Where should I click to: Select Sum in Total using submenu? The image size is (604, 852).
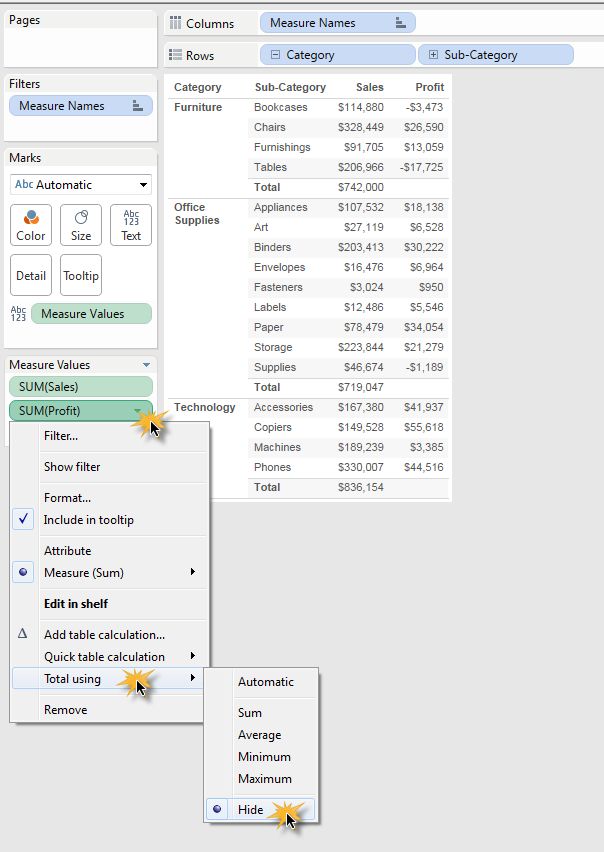(250, 713)
